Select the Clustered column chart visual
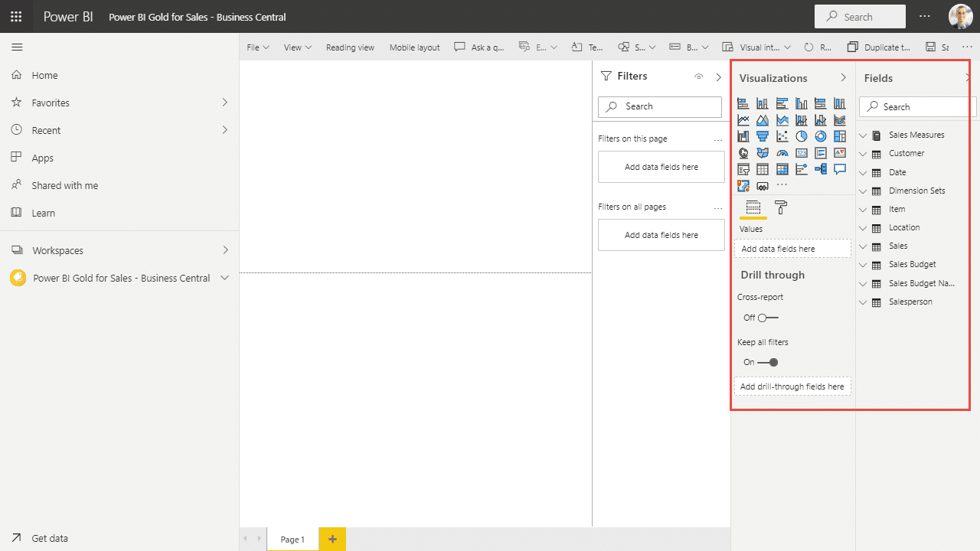980x551 pixels. coord(802,103)
